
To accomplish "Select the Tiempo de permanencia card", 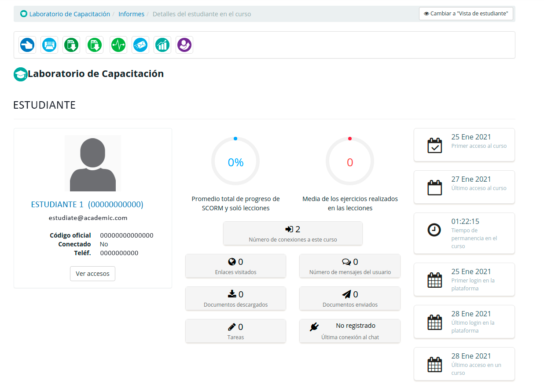I will pyautogui.click(x=464, y=233).
